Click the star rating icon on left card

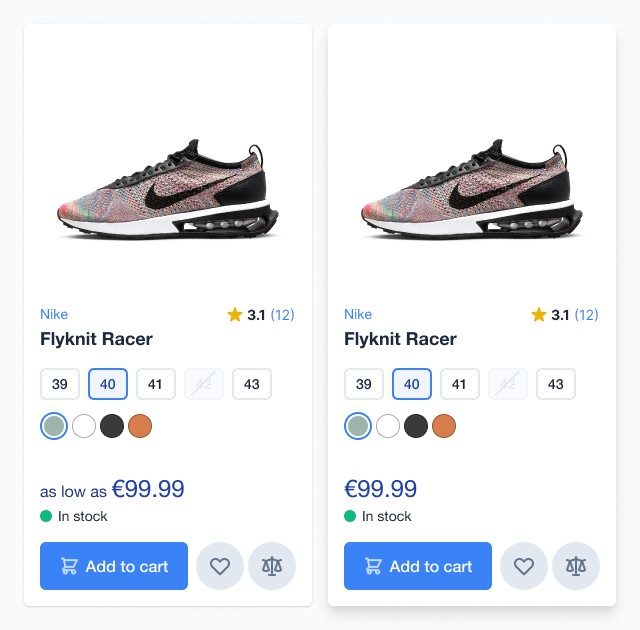tap(235, 315)
